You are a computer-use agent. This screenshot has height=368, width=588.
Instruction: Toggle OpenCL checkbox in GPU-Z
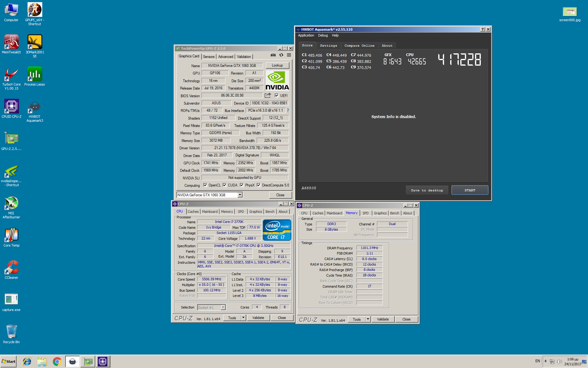pos(205,185)
